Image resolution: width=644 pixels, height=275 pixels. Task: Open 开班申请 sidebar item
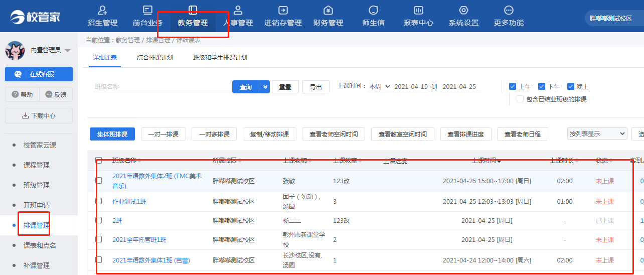coord(37,205)
